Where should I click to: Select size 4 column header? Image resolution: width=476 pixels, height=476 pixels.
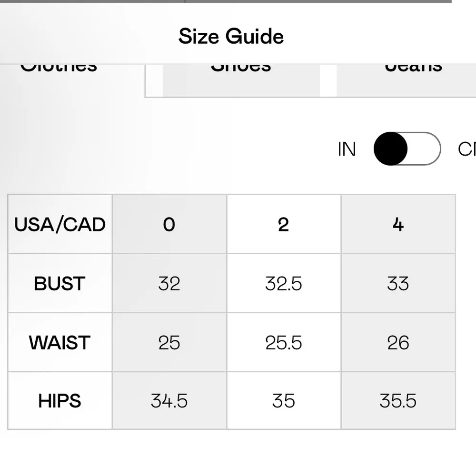pos(398,224)
